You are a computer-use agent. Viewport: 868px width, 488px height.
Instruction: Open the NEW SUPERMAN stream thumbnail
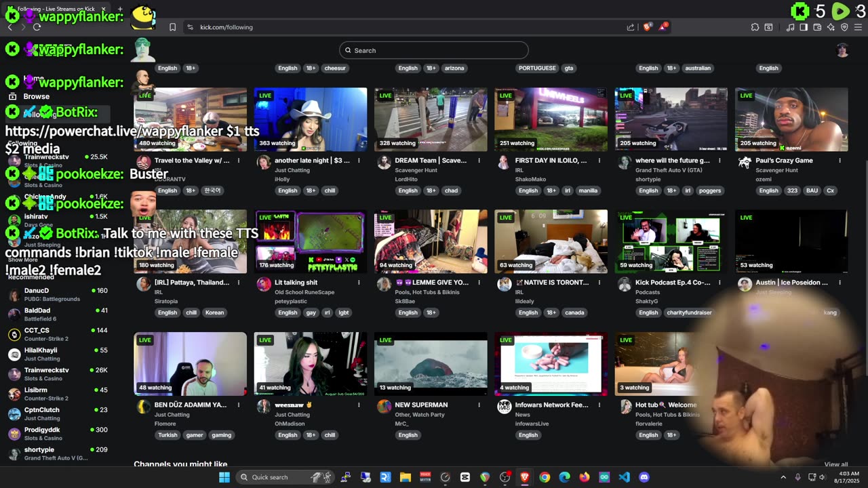point(431,364)
